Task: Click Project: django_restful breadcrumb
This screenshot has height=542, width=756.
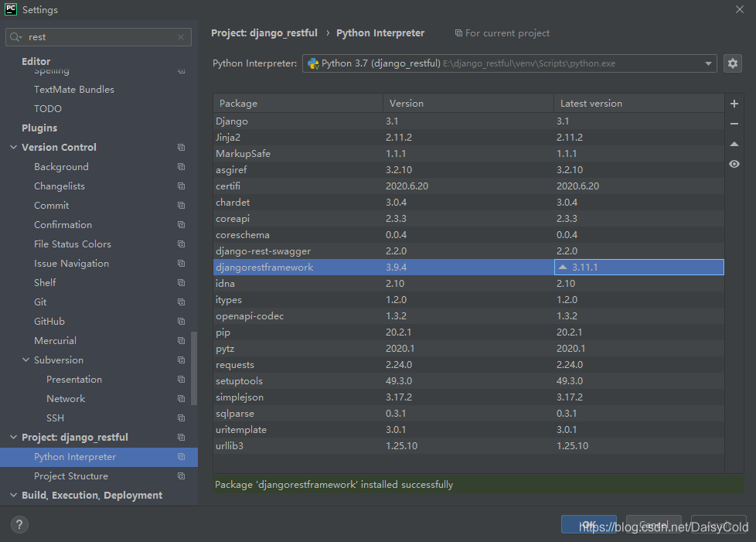Action: (264, 32)
